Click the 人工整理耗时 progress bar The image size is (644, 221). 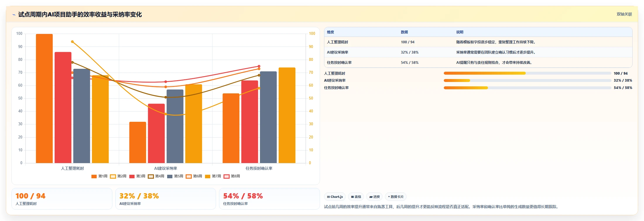(x=527, y=73)
